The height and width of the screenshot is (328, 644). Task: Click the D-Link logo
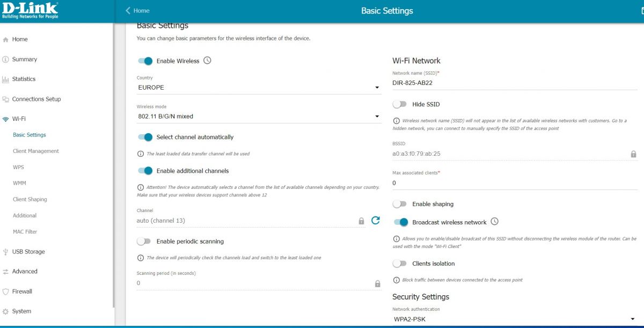point(30,10)
